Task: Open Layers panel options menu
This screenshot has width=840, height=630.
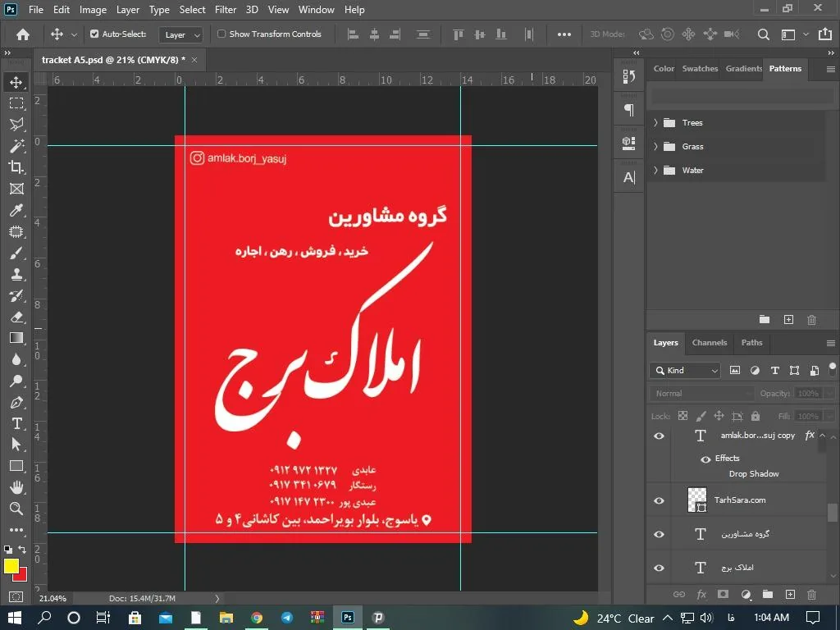Action: [x=830, y=343]
